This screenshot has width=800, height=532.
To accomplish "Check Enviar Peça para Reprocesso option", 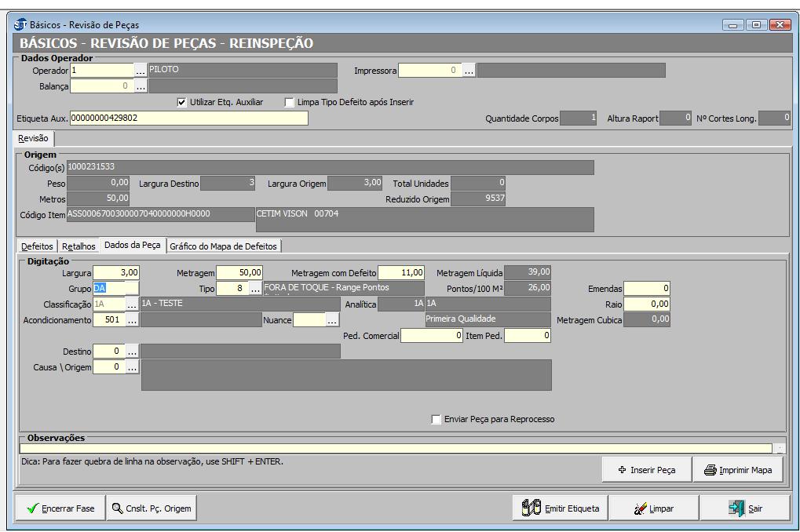I will (x=436, y=419).
